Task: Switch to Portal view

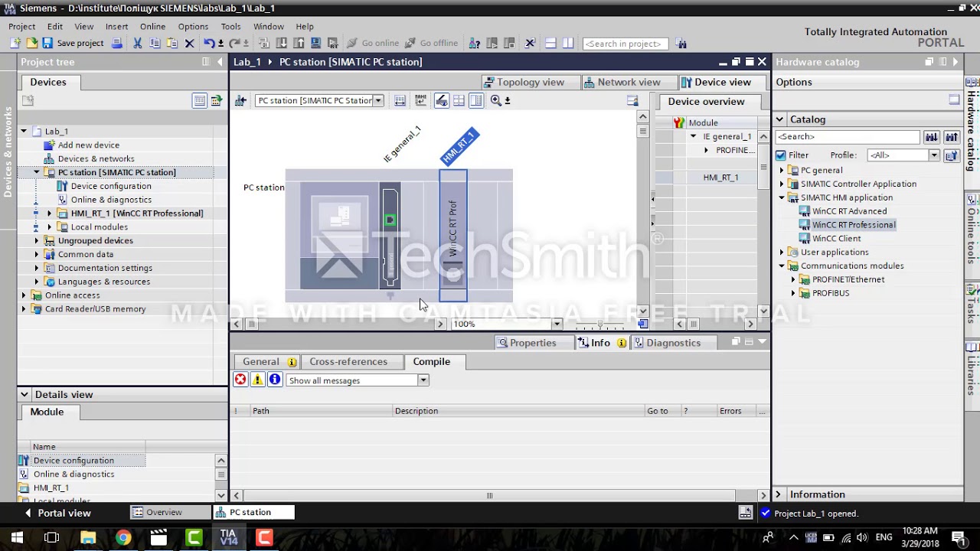Action: 57,513
